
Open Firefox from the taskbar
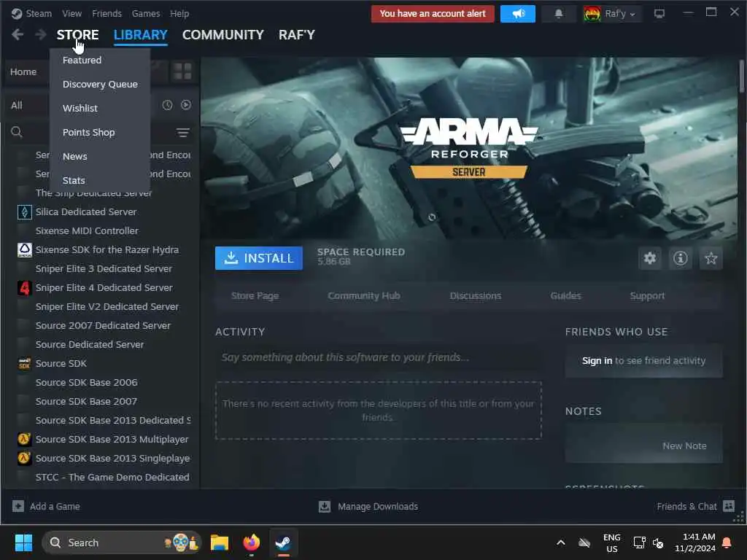point(252,542)
